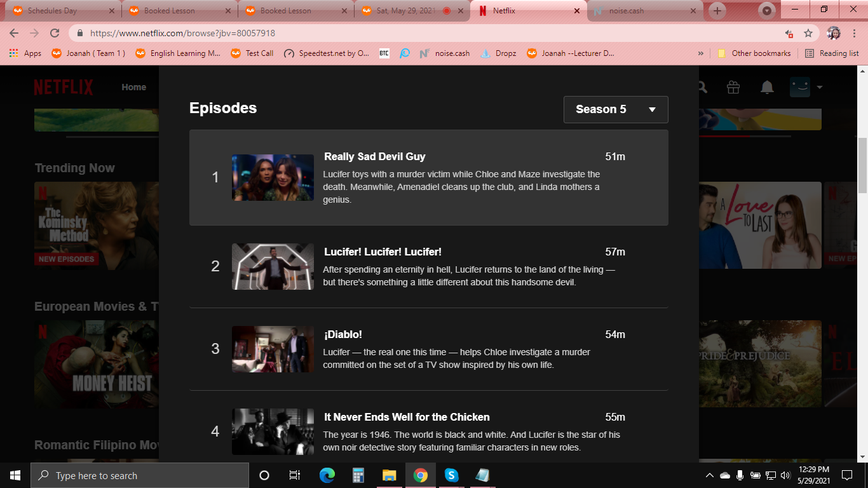Open File Explorer from the taskbar

point(389,475)
